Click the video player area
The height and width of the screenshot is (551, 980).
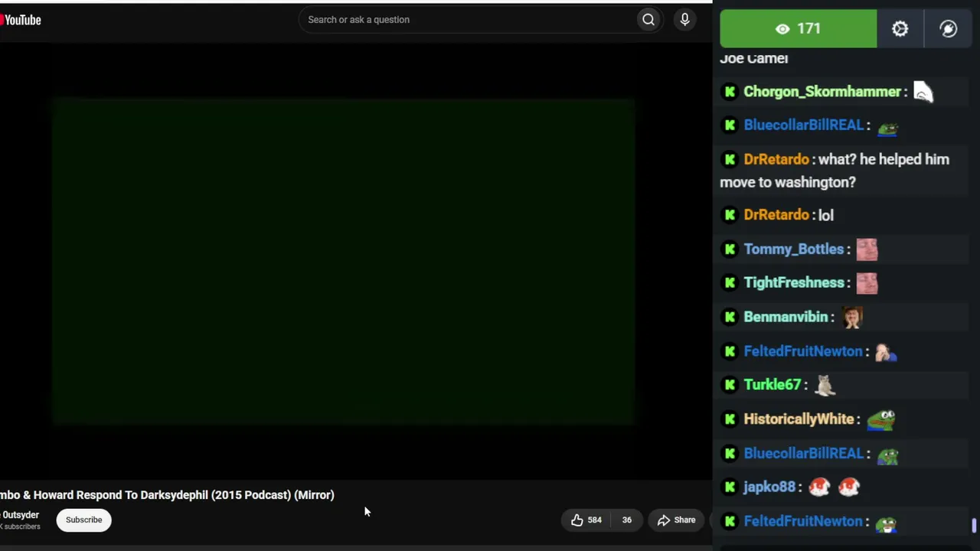(x=344, y=261)
